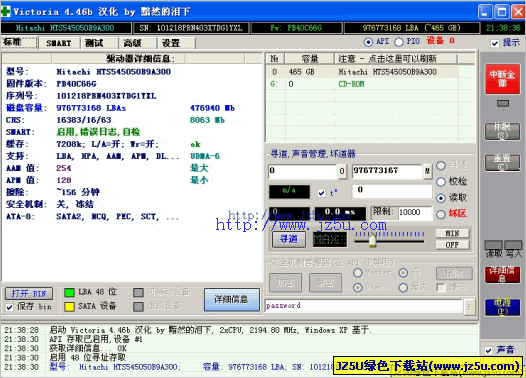Click the green LBA 48 位 indicator
526x378 pixels.
(x=69, y=293)
